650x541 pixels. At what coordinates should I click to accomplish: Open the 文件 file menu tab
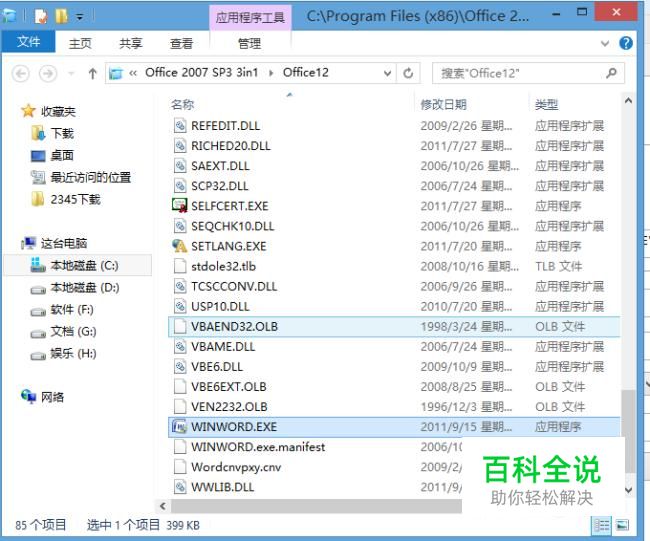(28, 41)
